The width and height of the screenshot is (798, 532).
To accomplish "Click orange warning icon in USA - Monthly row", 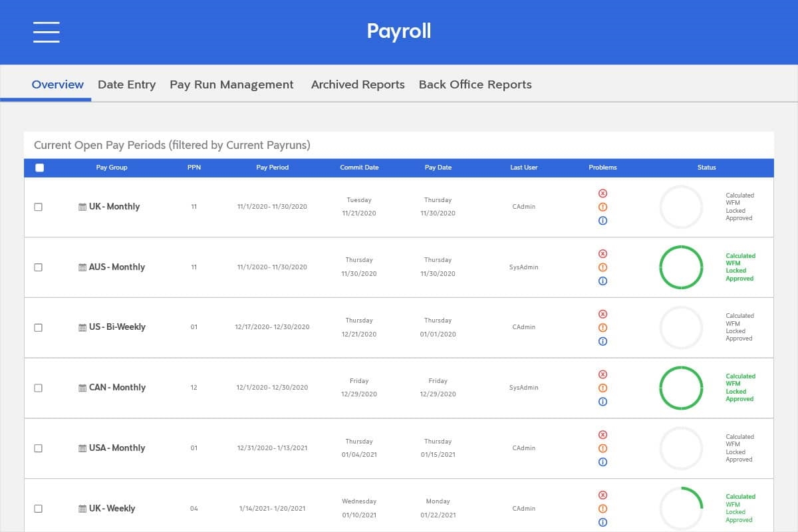I will click(x=602, y=448).
